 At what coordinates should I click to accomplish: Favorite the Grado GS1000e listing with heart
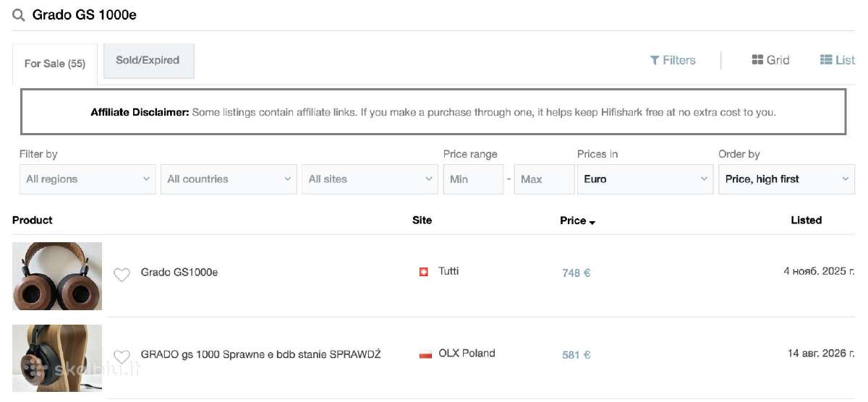point(122,274)
